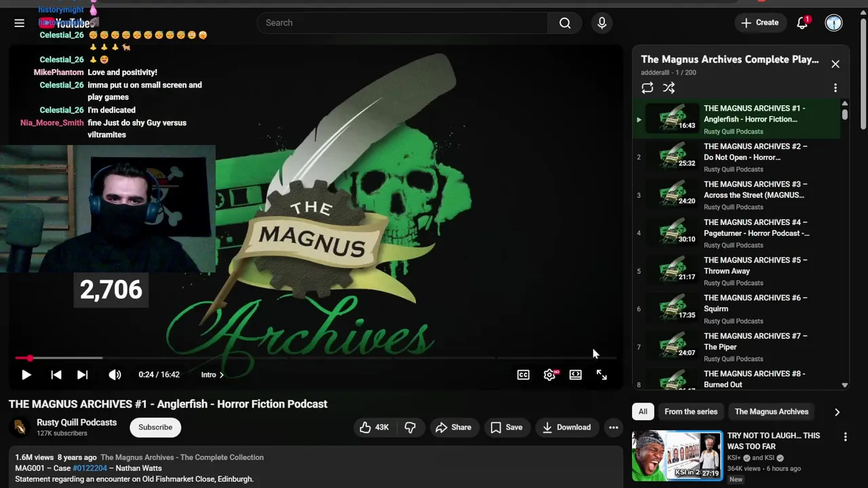Image resolution: width=868 pixels, height=488 pixels.
Task: Click the search magnifier button
Action: (565, 23)
